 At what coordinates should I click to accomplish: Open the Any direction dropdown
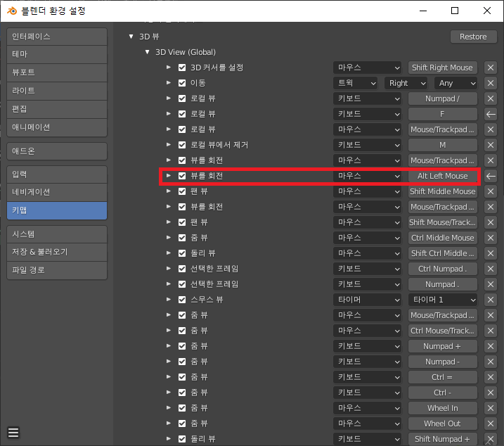coord(456,83)
